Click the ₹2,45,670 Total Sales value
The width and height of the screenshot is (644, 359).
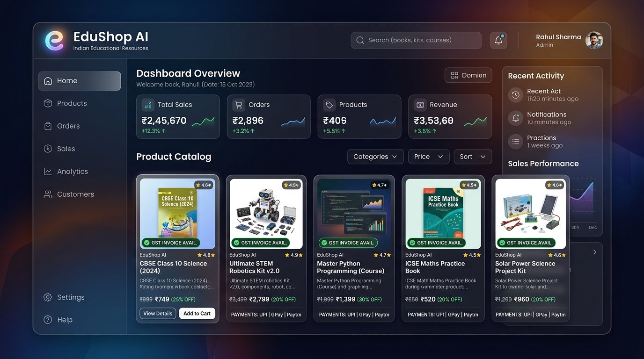pyautogui.click(x=164, y=121)
